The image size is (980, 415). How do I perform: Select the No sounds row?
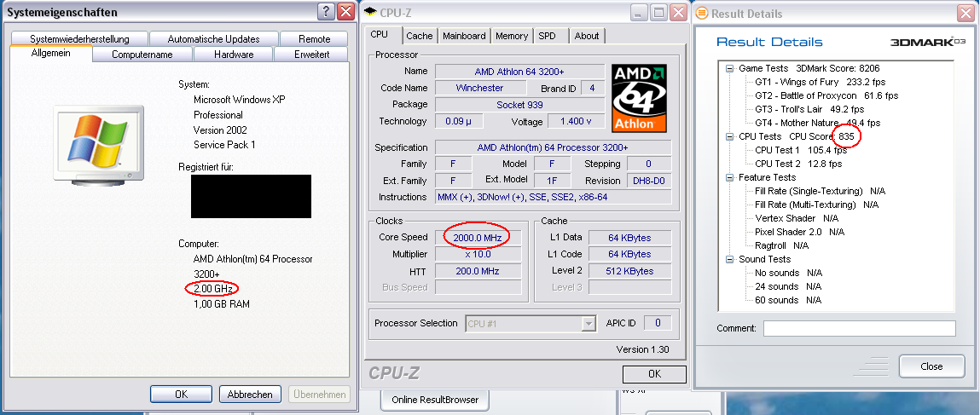pos(788,273)
